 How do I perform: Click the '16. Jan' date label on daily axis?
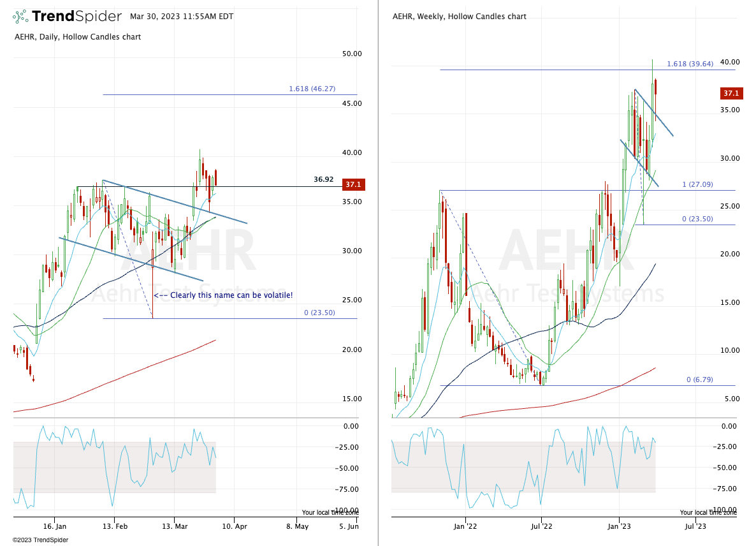click(x=55, y=526)
